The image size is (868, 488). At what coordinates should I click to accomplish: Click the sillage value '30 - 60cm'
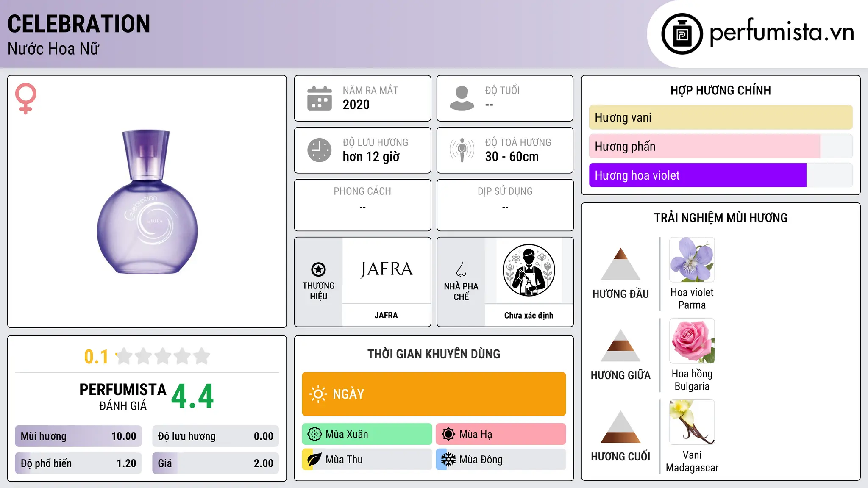(512, 157)
